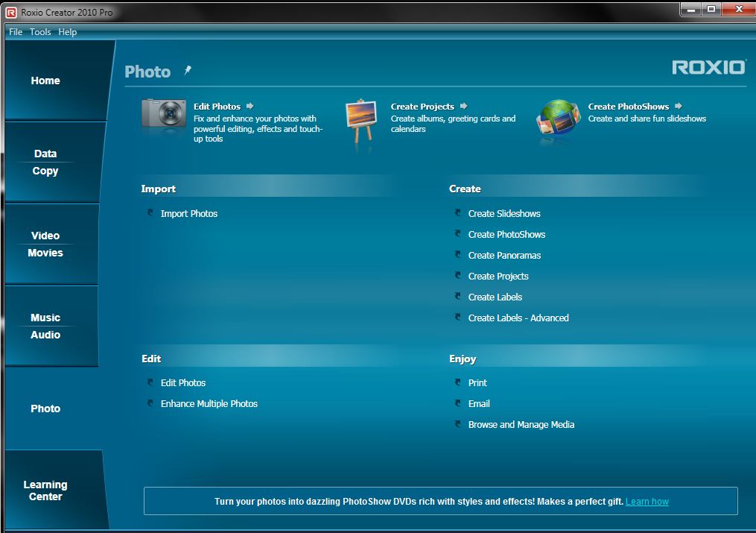Click the bullet icon beside Create PhotoShows list item
The height and width of the screenshot is (533, 756).
(x=457, y=233)
